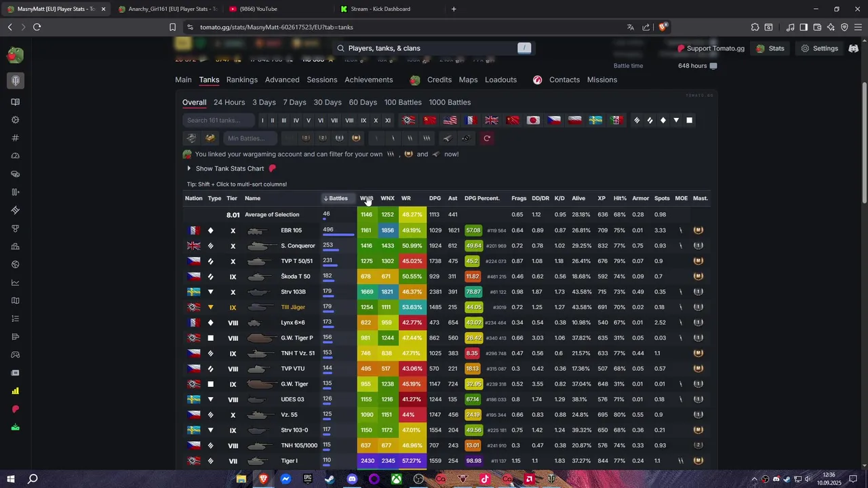Open Xbox app in taskbar
The height and width of the screenshot is (488, 868).
tap(396, 479)
